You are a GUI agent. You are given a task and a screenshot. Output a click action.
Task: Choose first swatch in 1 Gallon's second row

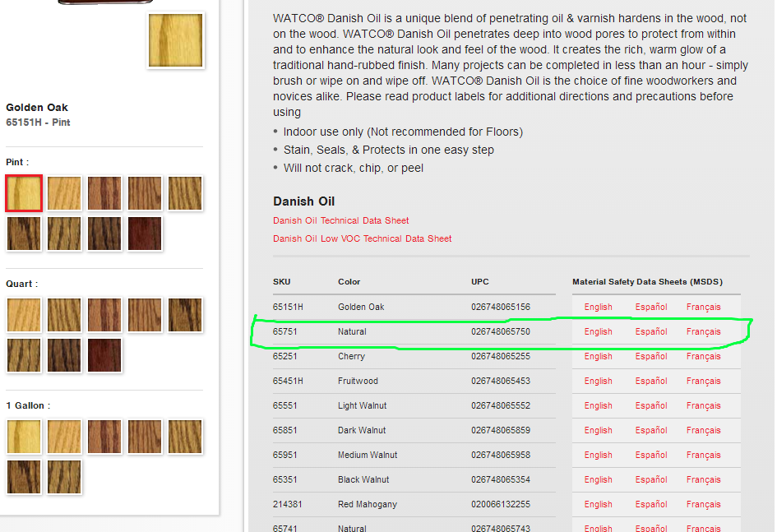(x=24, y=477)
